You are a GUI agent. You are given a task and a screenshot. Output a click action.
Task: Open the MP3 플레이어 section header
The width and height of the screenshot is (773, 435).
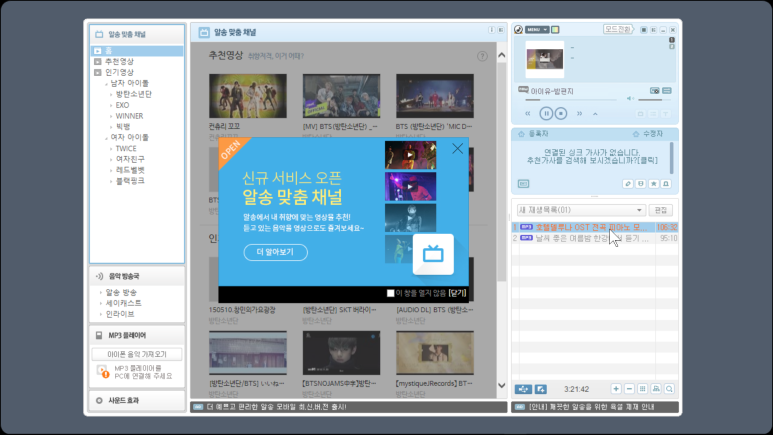[x=137, y=335]
